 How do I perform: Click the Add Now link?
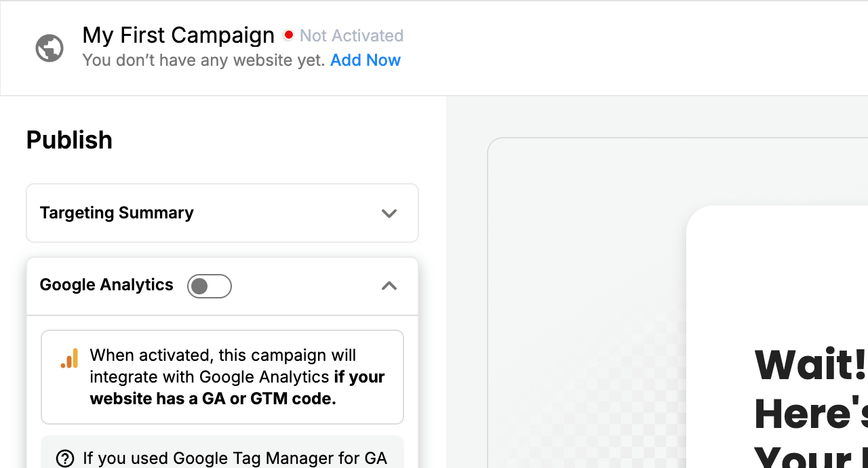point(366,60)
